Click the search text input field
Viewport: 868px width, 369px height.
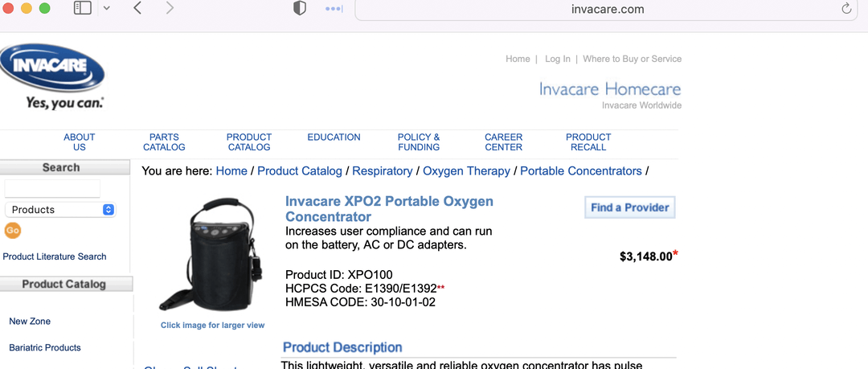click(52, 189)
